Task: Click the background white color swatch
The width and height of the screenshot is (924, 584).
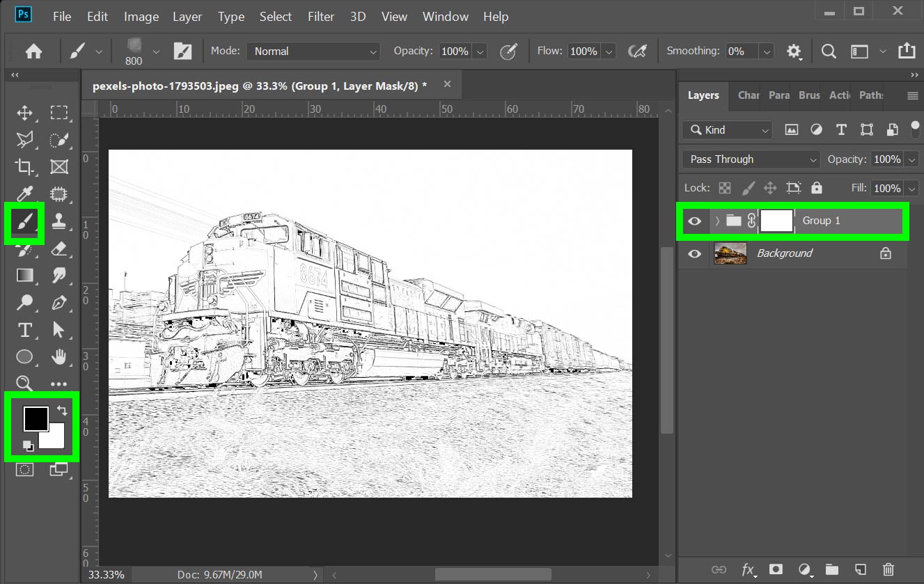Action: pos(54,439)
